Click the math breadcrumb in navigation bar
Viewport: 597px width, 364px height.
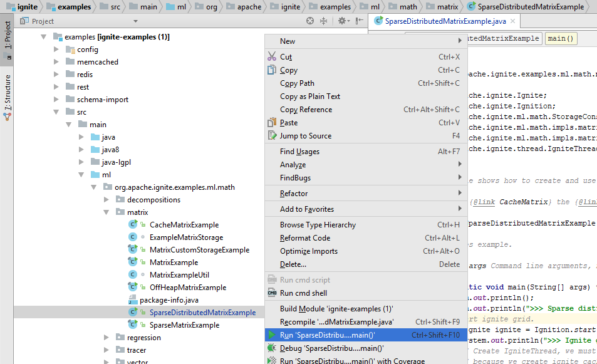(403, 6)
